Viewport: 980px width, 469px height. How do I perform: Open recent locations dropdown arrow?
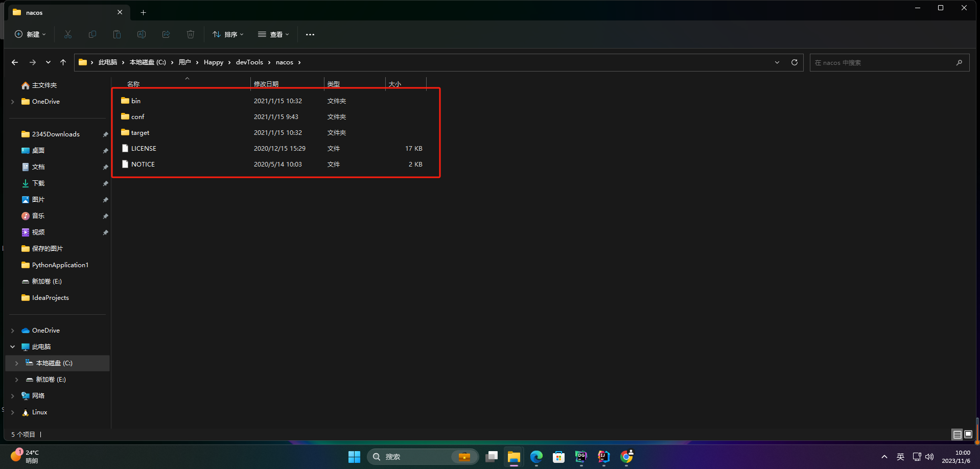tap(48, 62)
